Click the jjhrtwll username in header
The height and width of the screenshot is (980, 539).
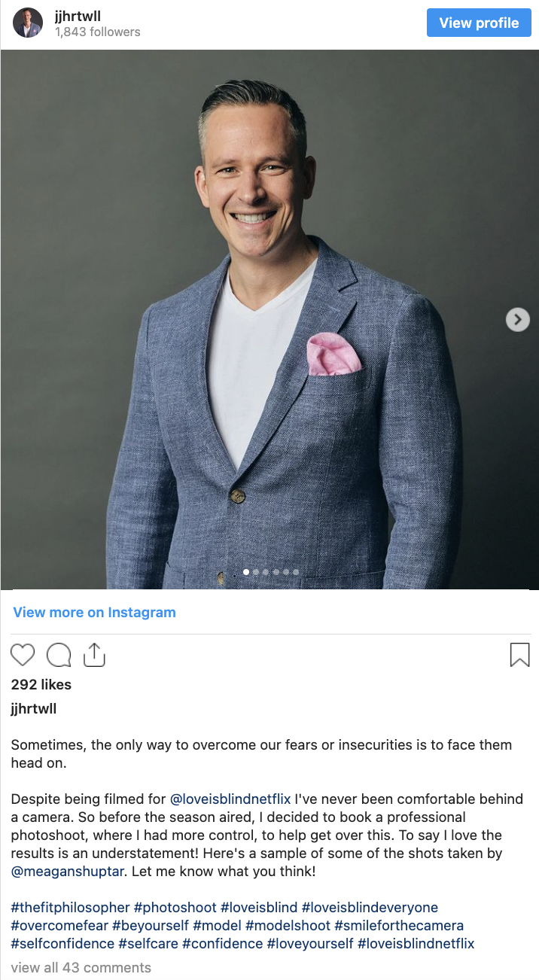pyautogui.click(x=78, y=16)
